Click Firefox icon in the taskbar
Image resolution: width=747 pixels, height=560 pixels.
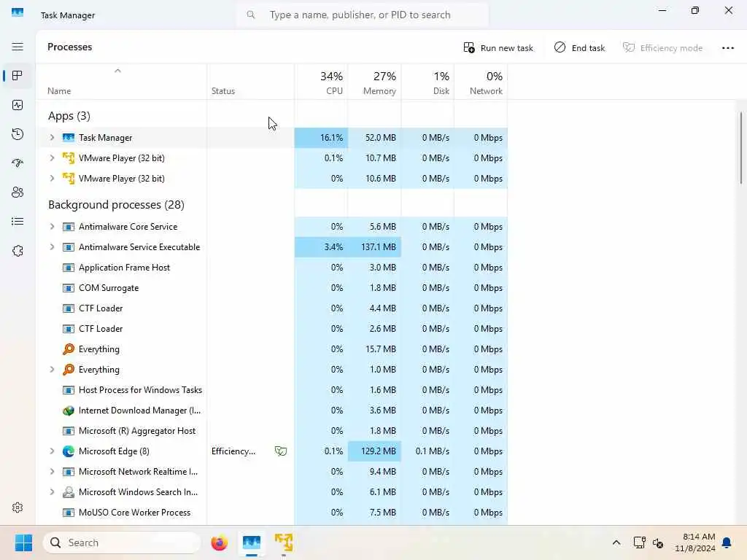click(219, 542)
